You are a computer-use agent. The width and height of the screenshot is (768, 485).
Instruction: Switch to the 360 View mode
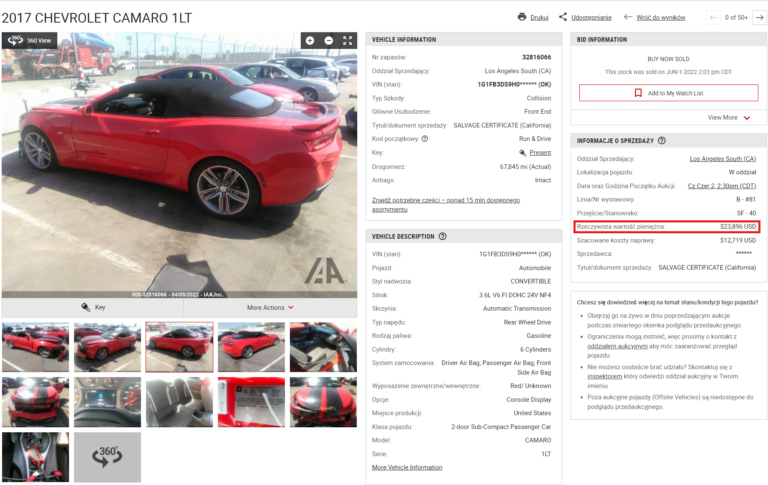click(x=30, y=41)
